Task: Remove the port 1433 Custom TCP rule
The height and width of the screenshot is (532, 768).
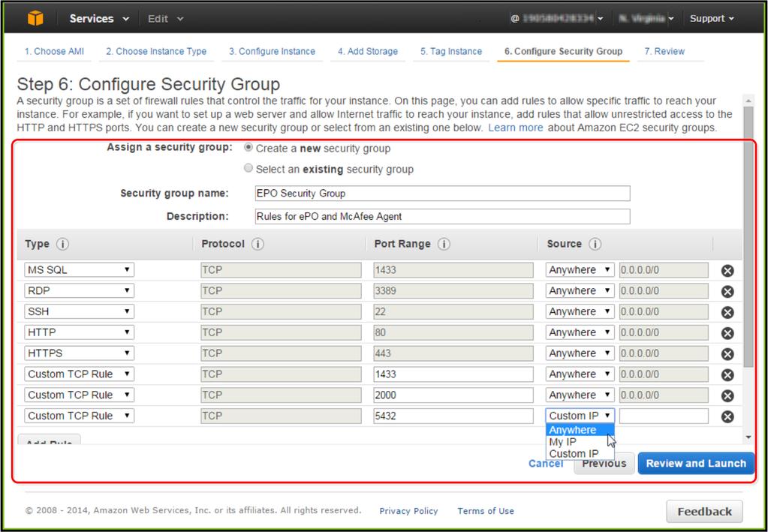Action: click(x=727, y=375)
